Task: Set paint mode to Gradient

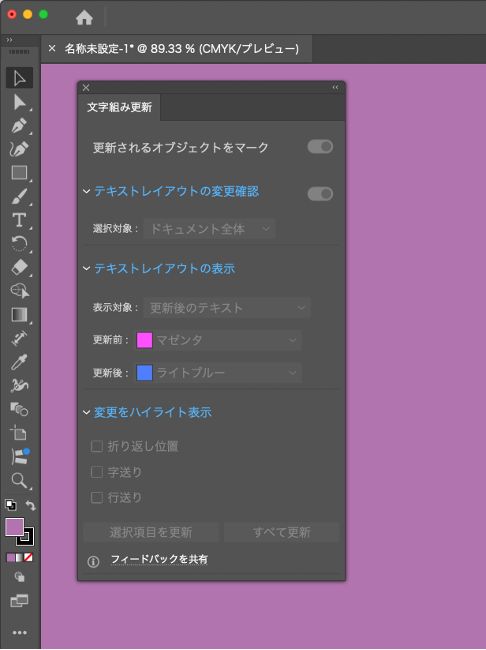Action: 19,558
